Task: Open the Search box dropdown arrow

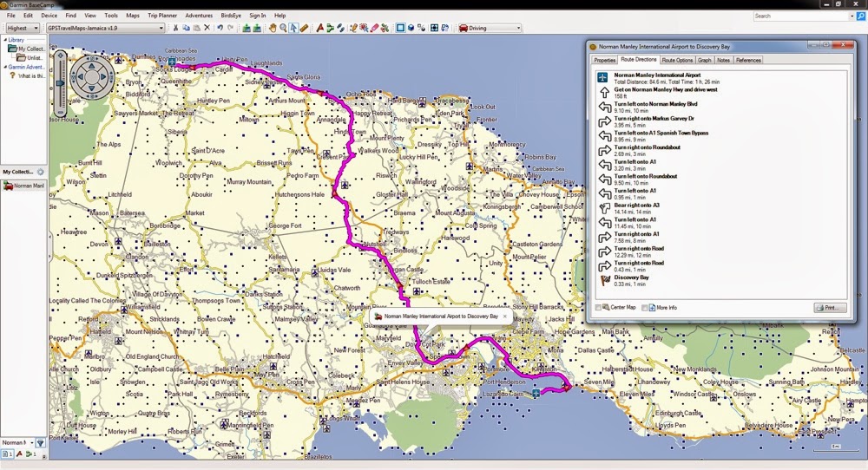Action: click(x=852, y=16)
